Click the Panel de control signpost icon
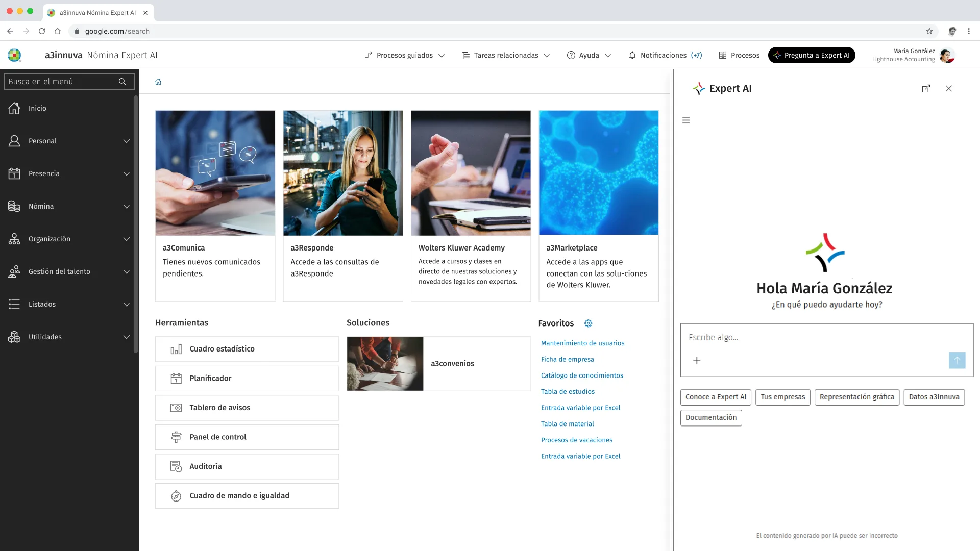 point(176,437)
